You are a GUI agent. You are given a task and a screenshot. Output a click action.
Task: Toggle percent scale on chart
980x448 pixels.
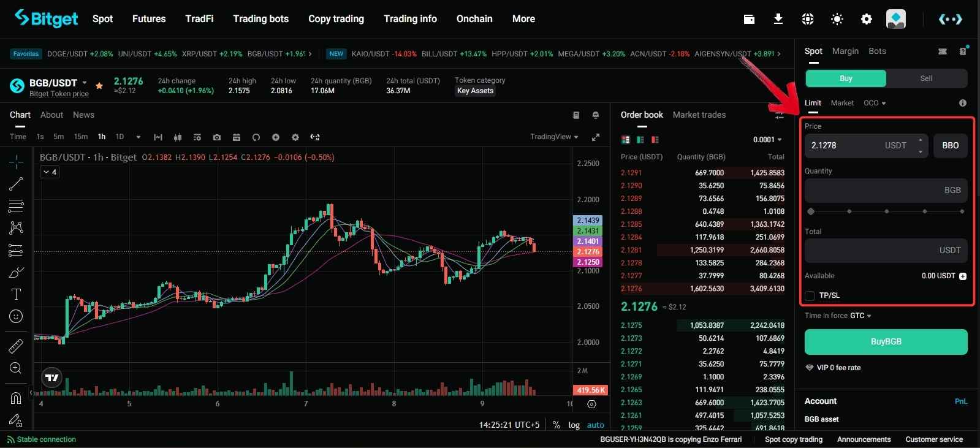coord(556,425)
